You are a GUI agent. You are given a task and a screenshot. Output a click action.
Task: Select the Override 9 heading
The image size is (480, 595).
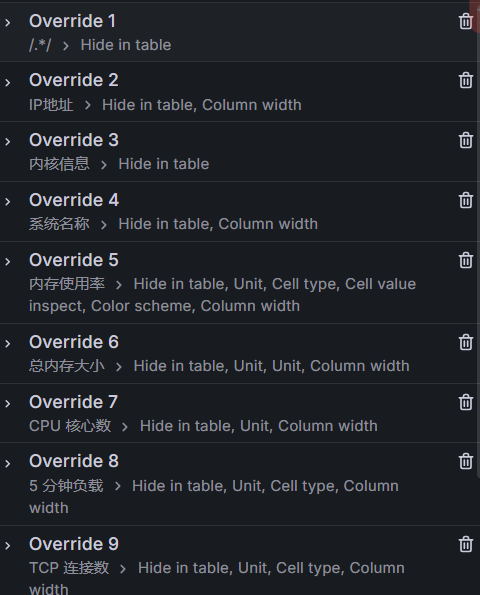(74, 544)
